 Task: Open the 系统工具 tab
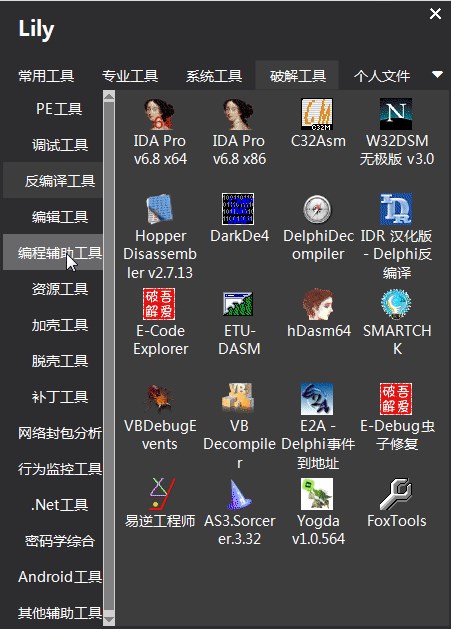(213, 75)
